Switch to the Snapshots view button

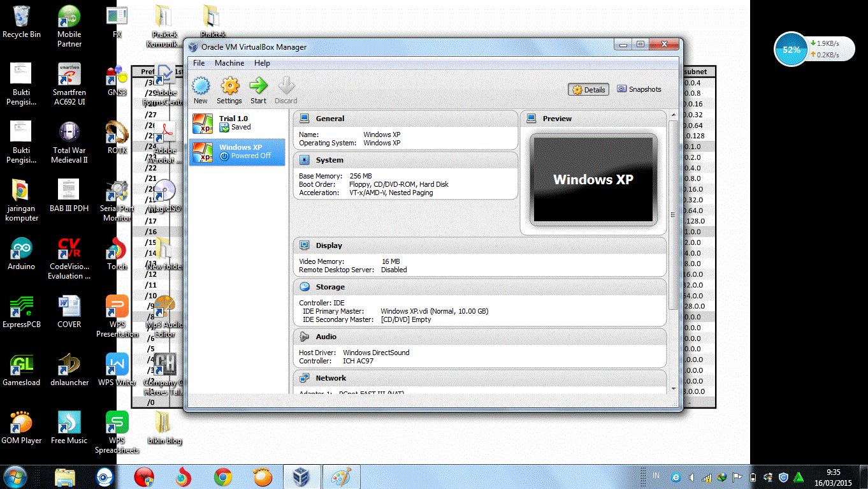(639, 89)
